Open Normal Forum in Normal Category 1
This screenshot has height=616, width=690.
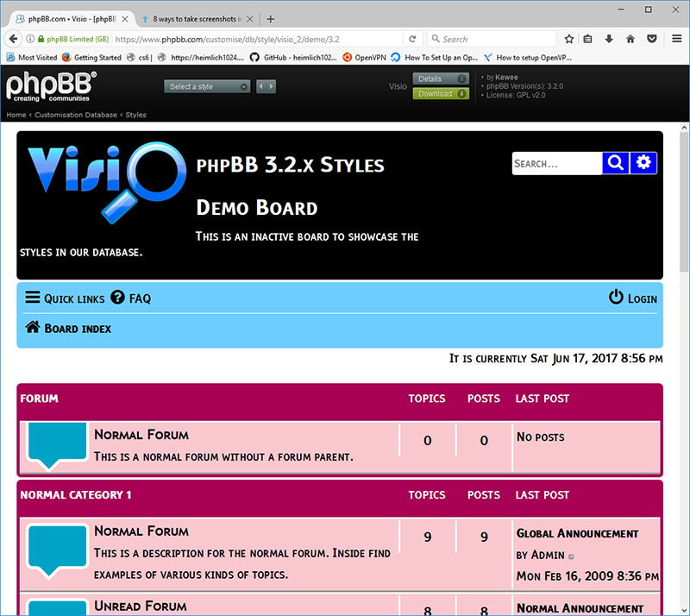pyautogui.click(x=141, y=531)
